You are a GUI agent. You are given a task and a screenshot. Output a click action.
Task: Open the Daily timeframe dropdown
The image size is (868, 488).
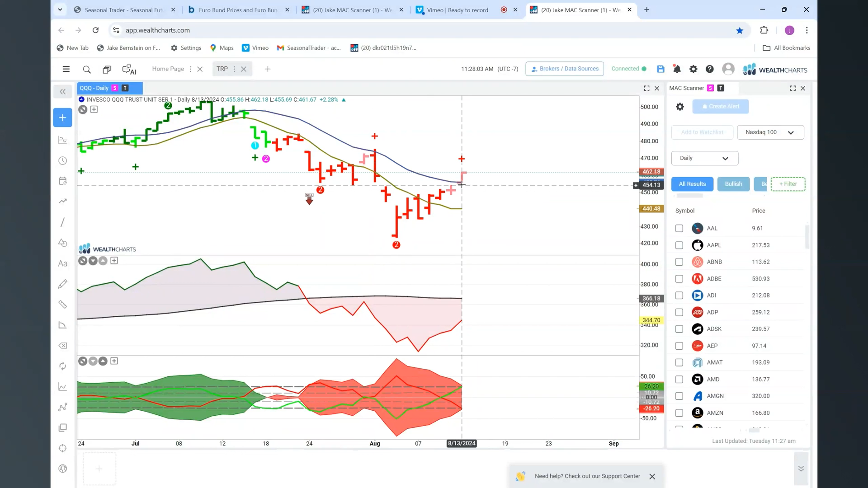point(704,158)
